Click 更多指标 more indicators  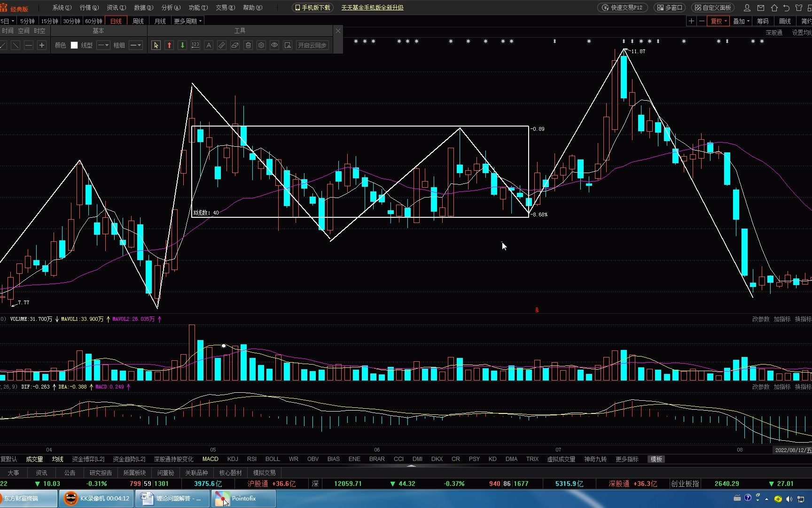627,459
